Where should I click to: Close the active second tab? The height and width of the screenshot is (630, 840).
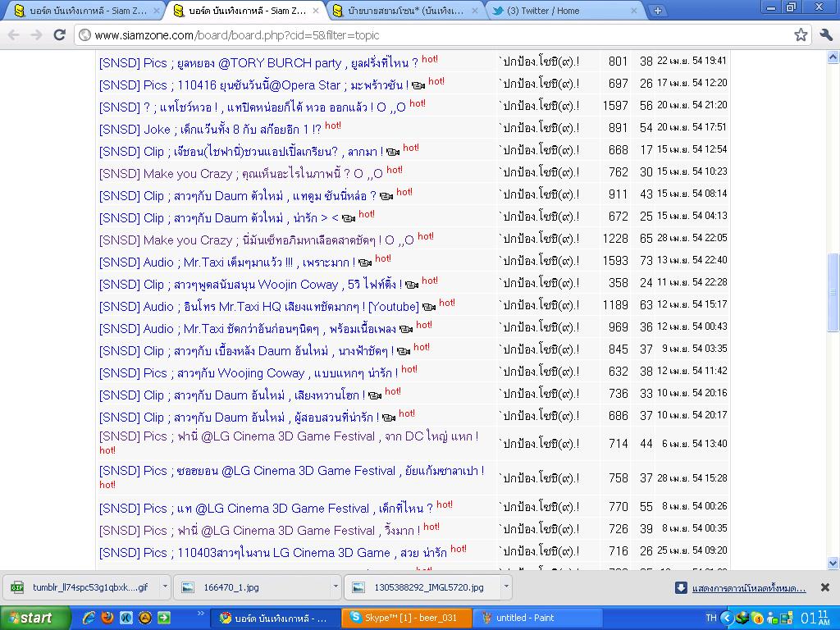point(316,11)
